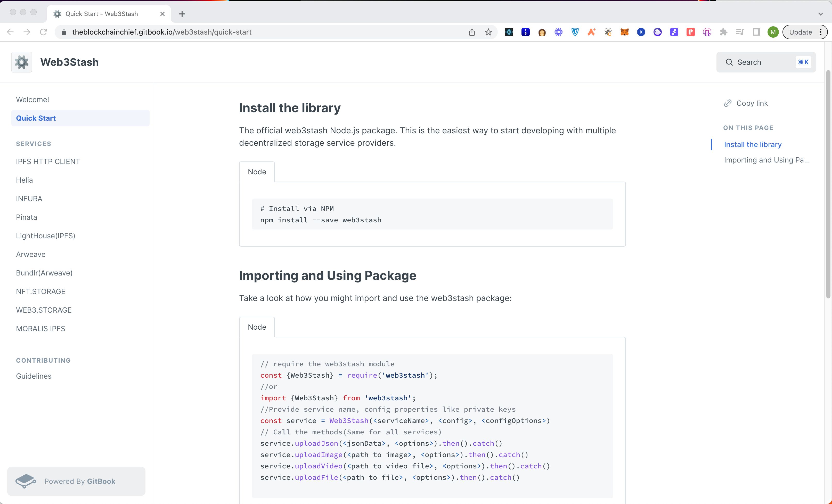Select Node tab in Importing section
Image resolution: width=832 pixels, height=504 pixels.
pyautogui.click(x=257, y=327)
